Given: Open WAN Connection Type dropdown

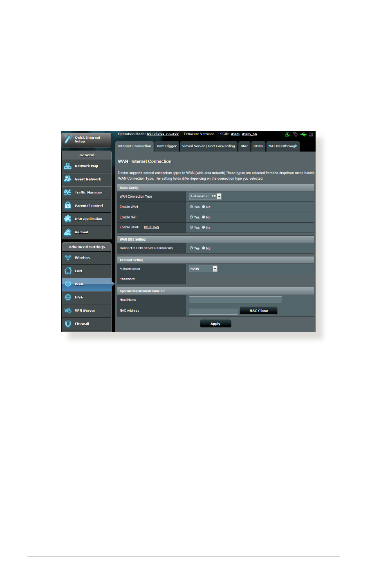Looking at the screenshot, I should click(205, 196).
